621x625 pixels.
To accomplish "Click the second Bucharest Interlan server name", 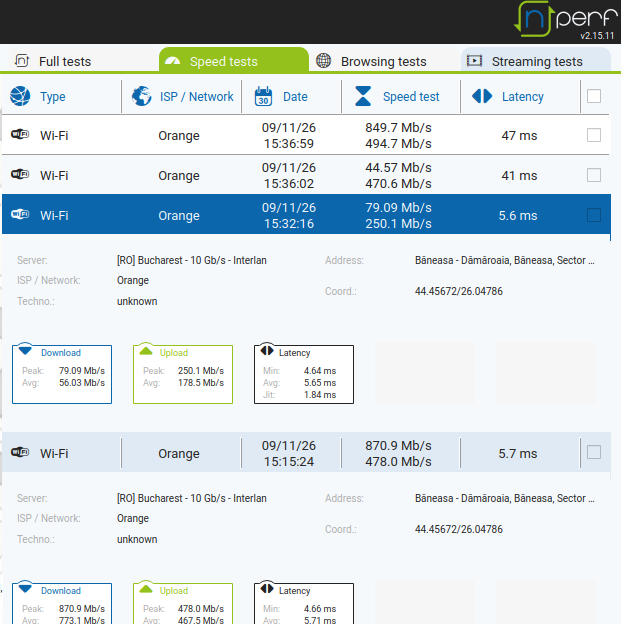I will click(x=191, y=498).
